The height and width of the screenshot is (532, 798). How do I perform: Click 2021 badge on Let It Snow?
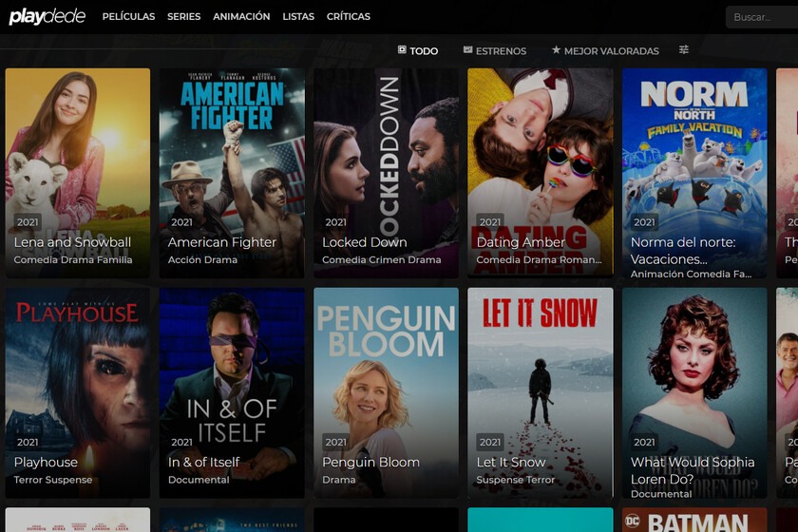(490, 442)
